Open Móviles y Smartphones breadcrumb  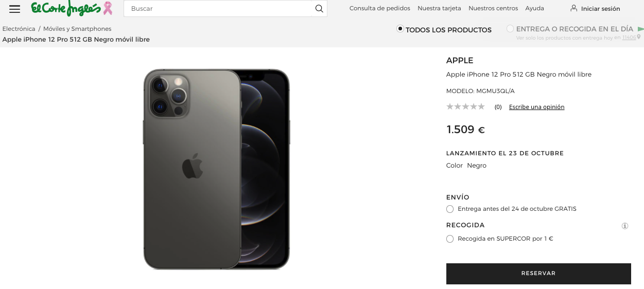coord(77,29)
